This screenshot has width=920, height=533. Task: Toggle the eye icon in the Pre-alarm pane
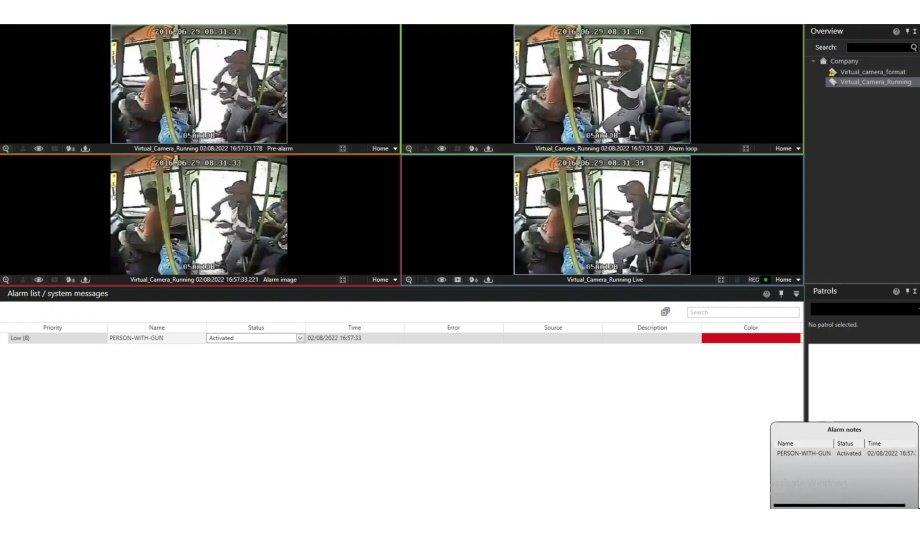click(x=39, y=149)
